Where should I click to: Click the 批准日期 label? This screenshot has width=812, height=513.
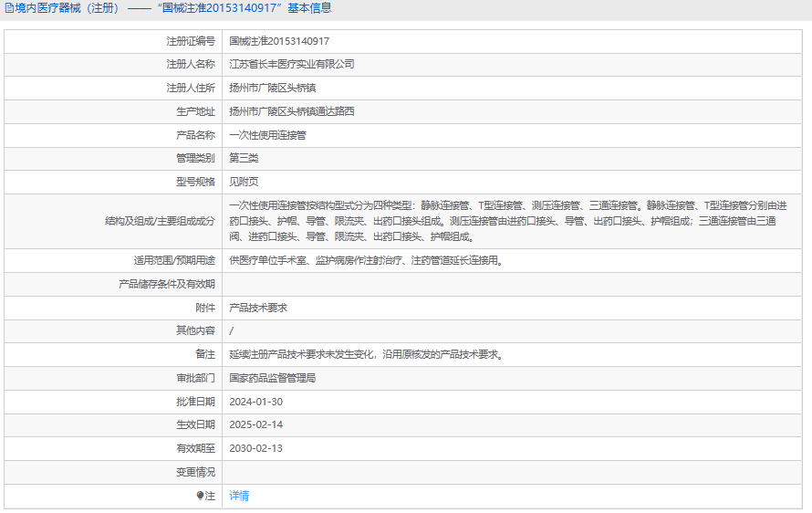[x=195, y=402]
